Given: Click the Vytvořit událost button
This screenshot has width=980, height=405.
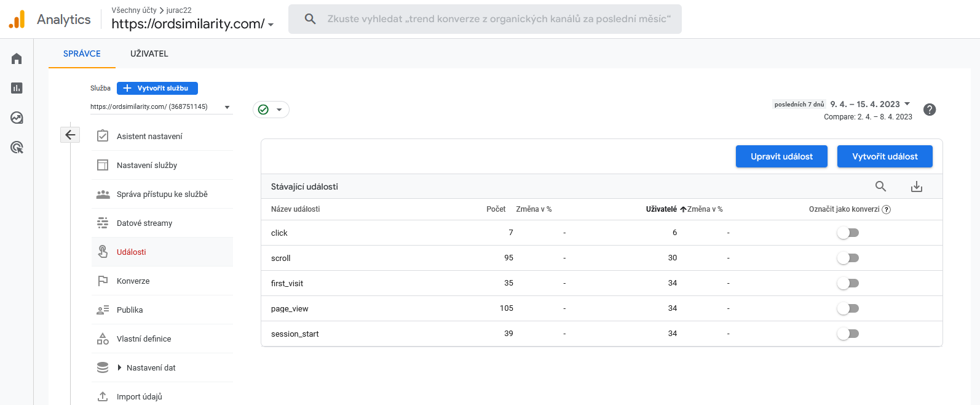Looking at the screenshot, I should coord(885,156).
